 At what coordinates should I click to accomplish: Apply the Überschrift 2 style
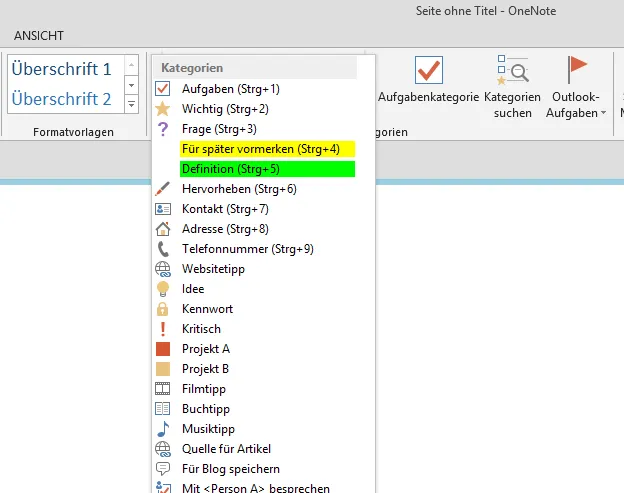[x=62, y=99]
